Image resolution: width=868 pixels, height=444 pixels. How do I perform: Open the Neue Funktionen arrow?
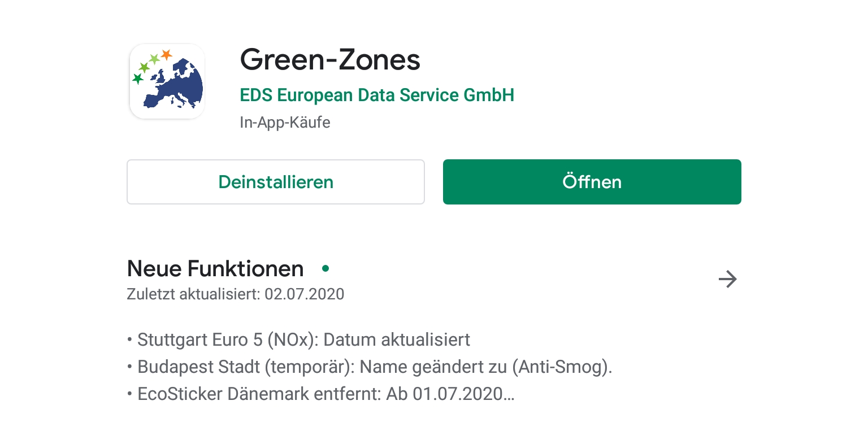point(727,279)
